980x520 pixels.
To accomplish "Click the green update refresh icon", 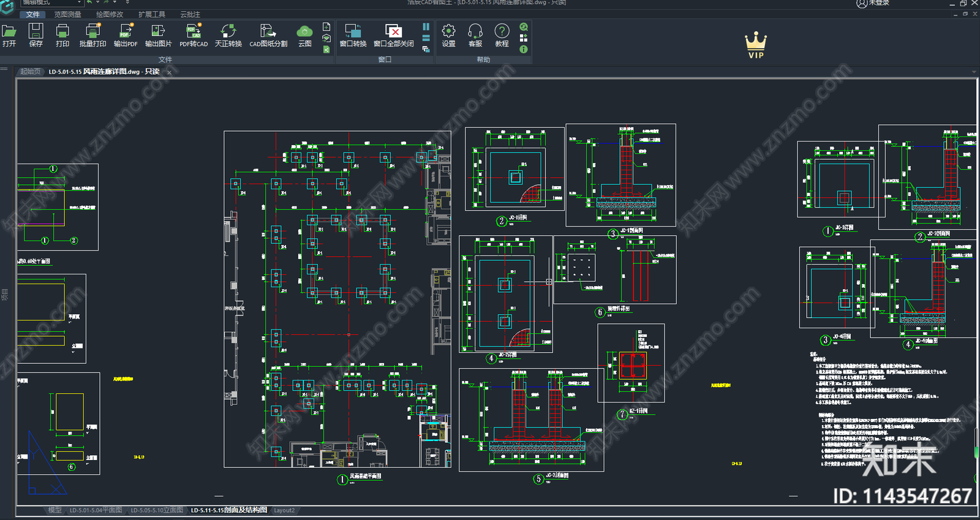I will click(x=524, y=27).
